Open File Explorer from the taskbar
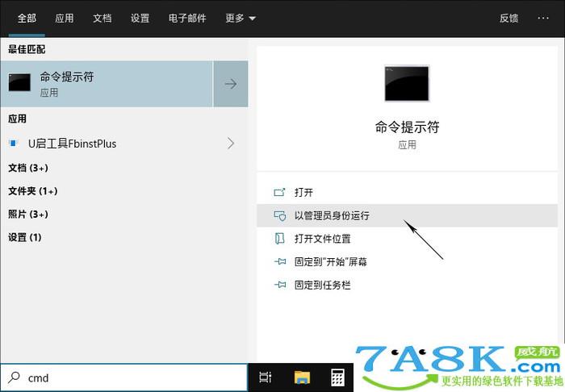 click(x=302, y=377)
